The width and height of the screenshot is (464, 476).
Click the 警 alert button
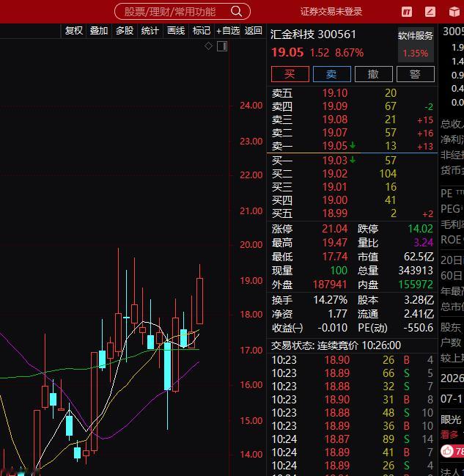pyautogui.click(x=416, y=74)
